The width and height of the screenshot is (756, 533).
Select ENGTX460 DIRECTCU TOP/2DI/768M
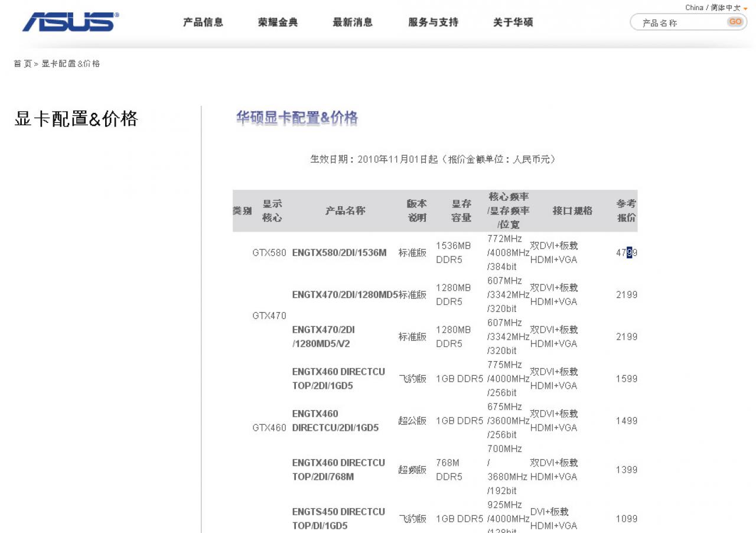338,470
